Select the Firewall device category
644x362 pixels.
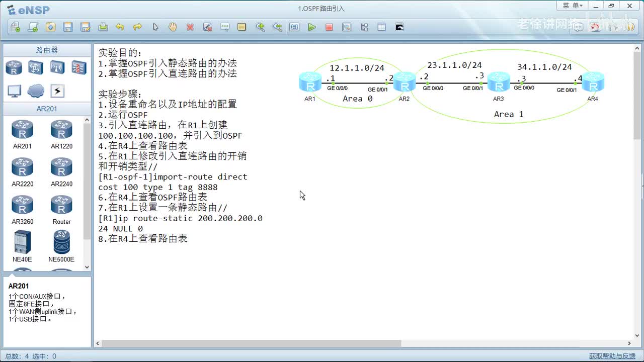point(78,67)
